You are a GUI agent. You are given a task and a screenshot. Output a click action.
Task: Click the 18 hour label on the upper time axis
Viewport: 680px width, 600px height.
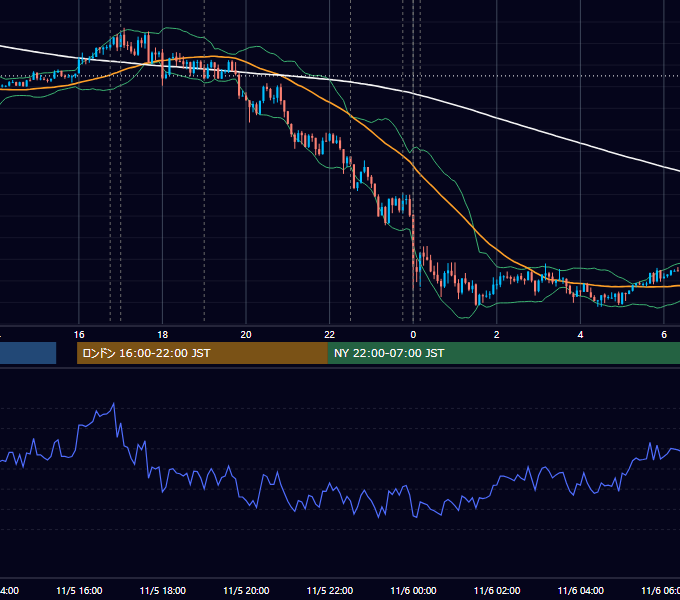162,335
